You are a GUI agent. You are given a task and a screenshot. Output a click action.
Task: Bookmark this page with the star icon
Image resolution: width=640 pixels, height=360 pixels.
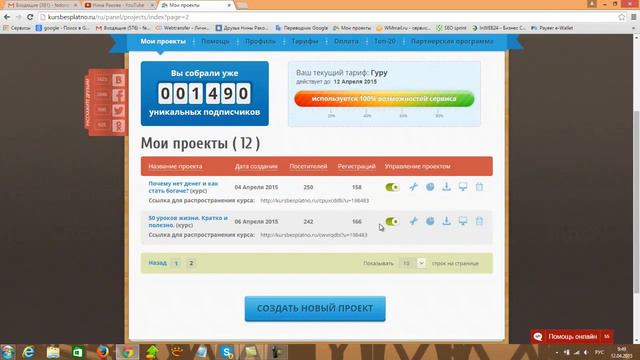(622, 17)
